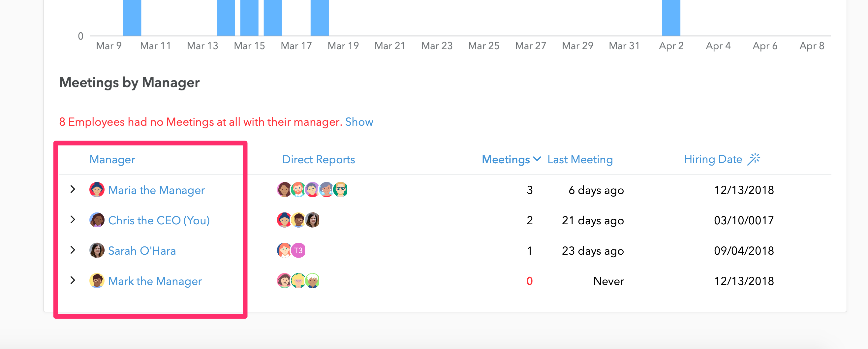Open Chris the CEO (You) link

pyautogui.click(x=159, y=220)
